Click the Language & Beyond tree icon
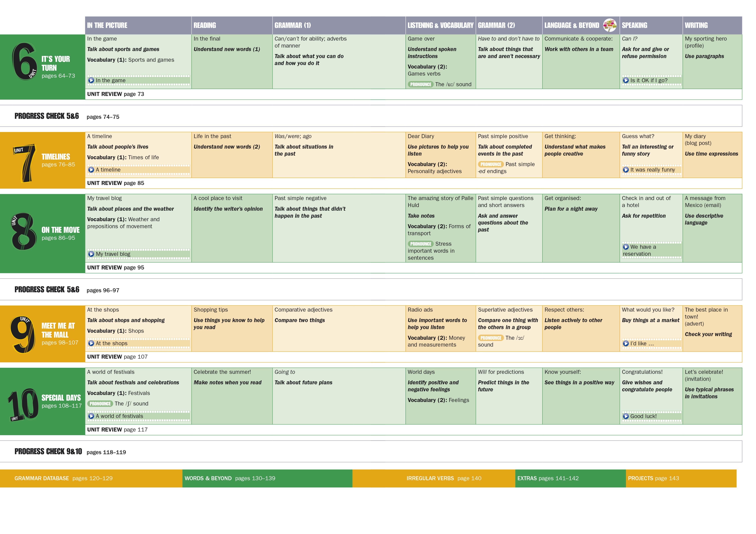 point(609,25)
